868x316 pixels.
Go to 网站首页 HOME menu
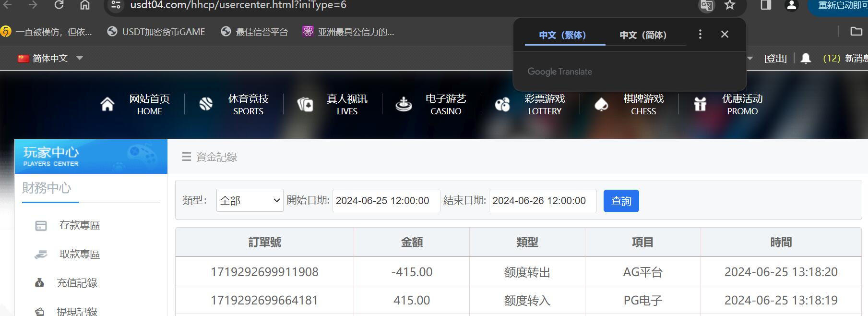[150, 104]
